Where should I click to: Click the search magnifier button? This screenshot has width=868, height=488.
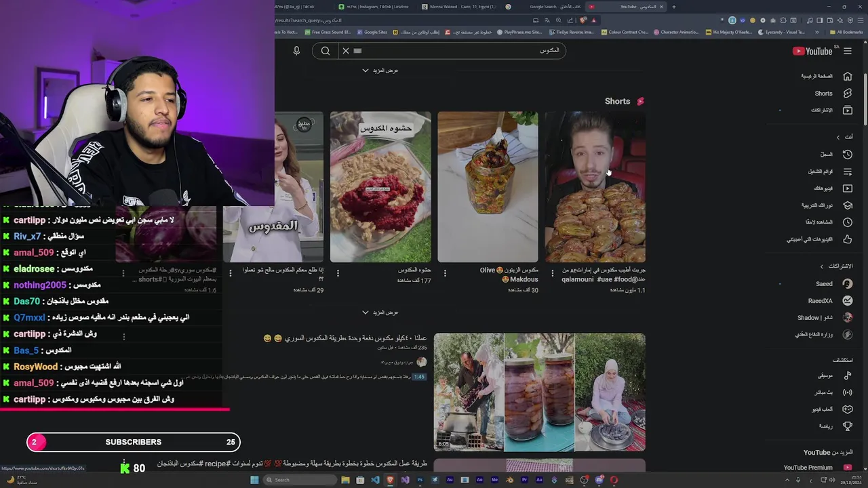coord(325,51)
